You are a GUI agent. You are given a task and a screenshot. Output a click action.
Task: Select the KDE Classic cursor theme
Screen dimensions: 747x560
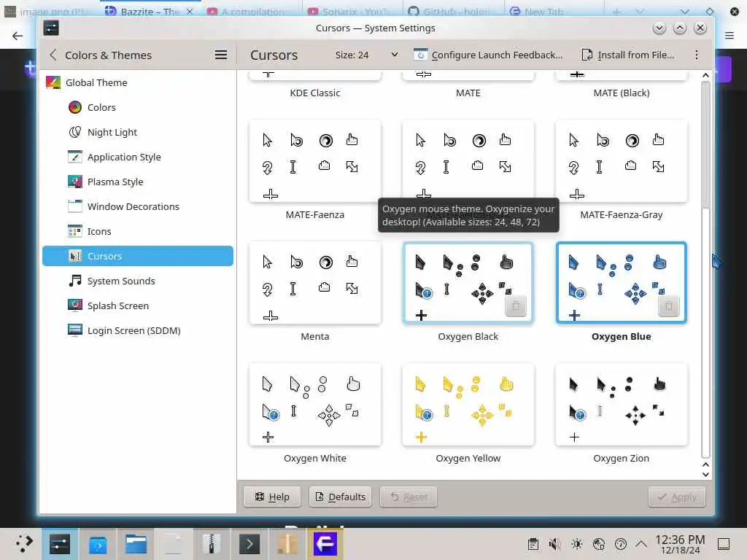pos(315,85)
